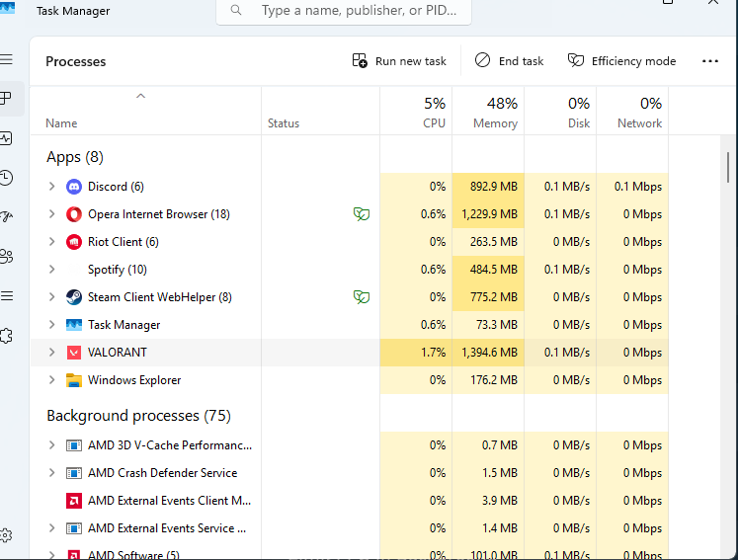Sort processes by Memory column
Viewport: 738px width, 560px height.
(x=494, y=113)
